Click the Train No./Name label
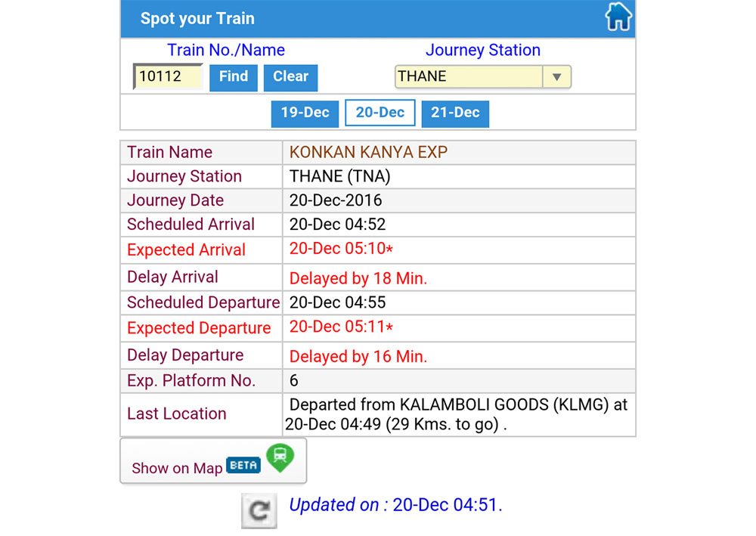 pyautogui.click(x=226, y=51)
